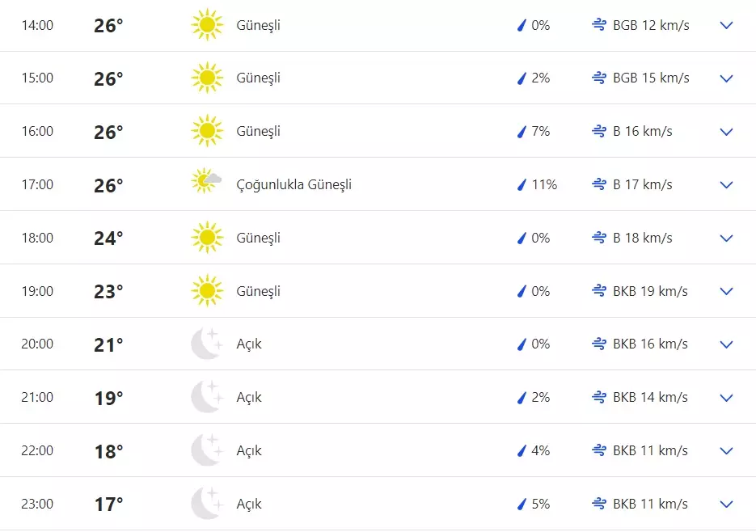
Task: Expand the 23:00 row chevron
Action: tap(726, 505)
